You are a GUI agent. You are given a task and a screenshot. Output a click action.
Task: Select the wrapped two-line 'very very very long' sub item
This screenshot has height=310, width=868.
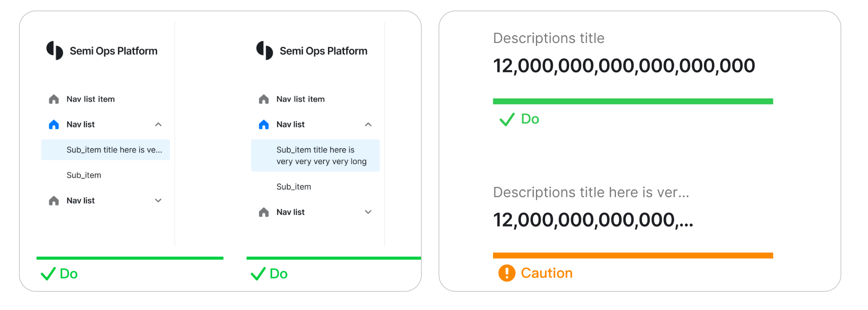pyautogui.click(x=315, y=155)
